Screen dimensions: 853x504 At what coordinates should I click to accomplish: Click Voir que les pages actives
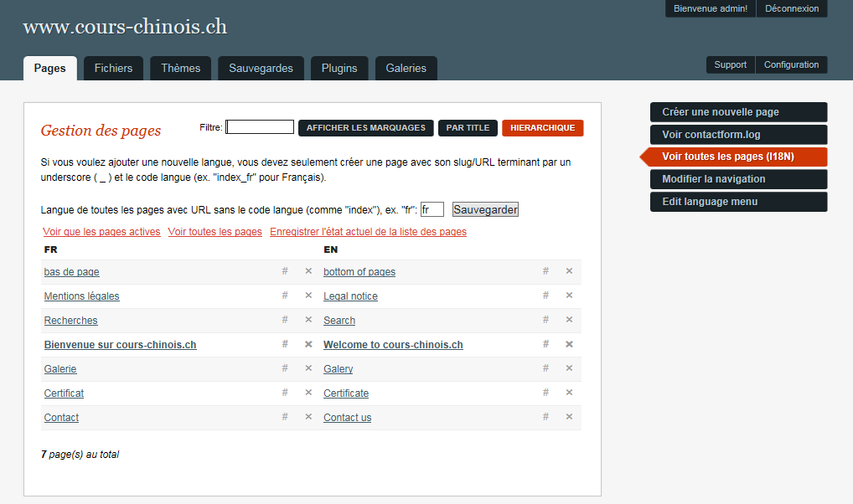pos(101,232)
